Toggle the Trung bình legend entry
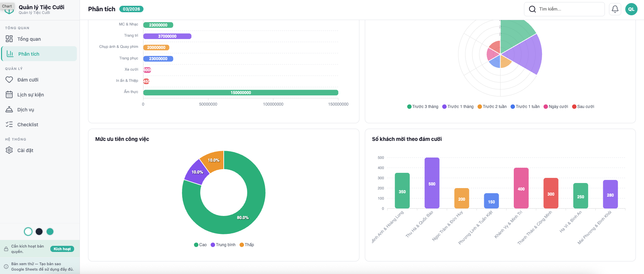Screen dimensions: 644x274 click(x=223, y=245)
